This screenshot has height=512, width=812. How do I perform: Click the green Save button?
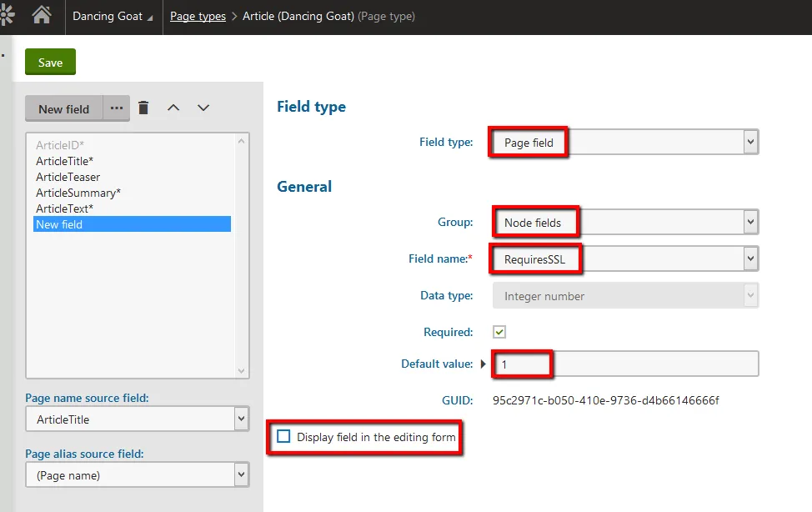click(50, 63)
